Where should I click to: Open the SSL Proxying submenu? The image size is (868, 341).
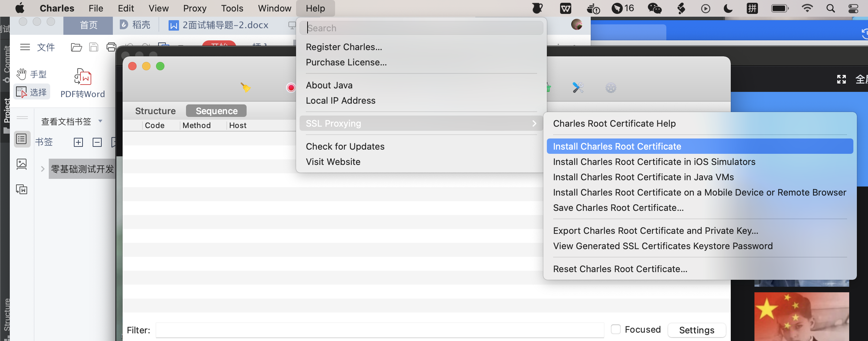pyautogui.click(x=421, y=124)
